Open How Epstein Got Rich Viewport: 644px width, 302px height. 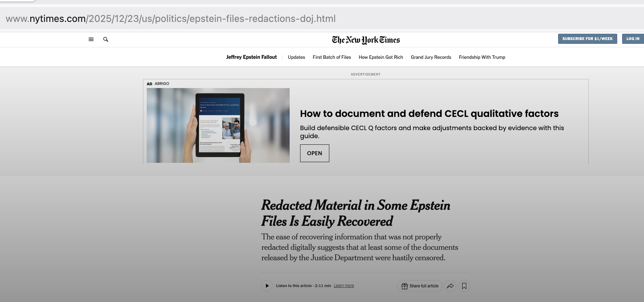[381, 57]
